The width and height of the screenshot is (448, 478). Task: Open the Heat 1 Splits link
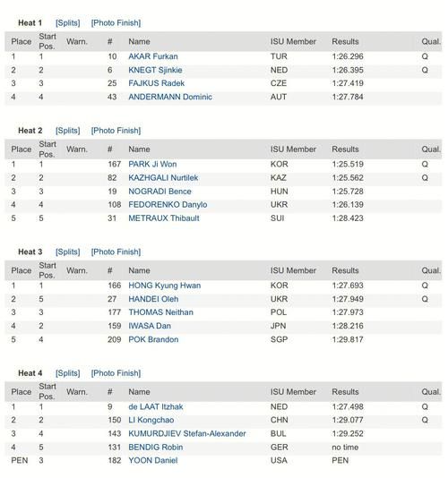(x=68, y=23)
